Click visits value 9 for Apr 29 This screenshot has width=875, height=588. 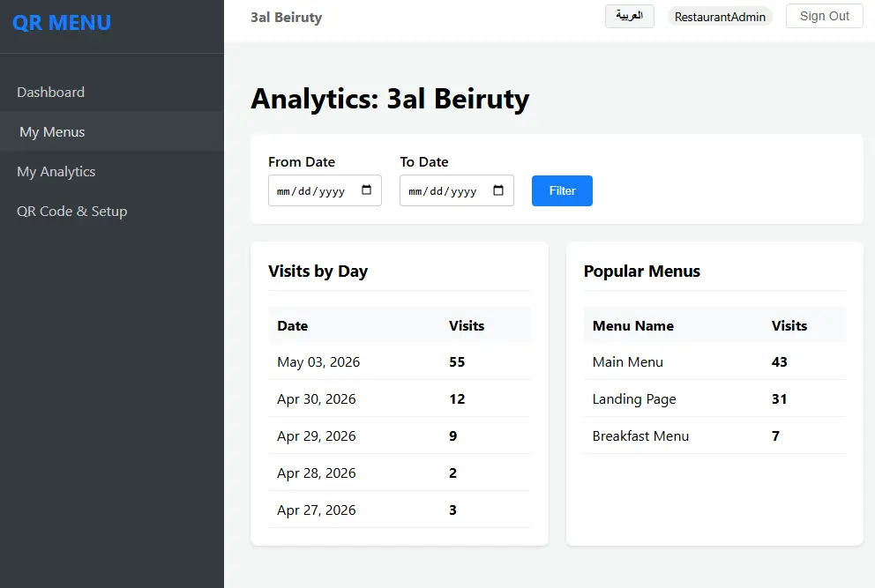pos(453,435)
